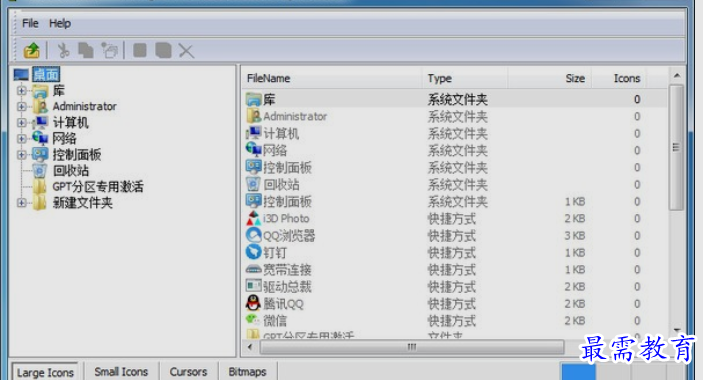Screen dimensions: 703x380
Task: Sort by the Size column header
Action: (550, 78)
